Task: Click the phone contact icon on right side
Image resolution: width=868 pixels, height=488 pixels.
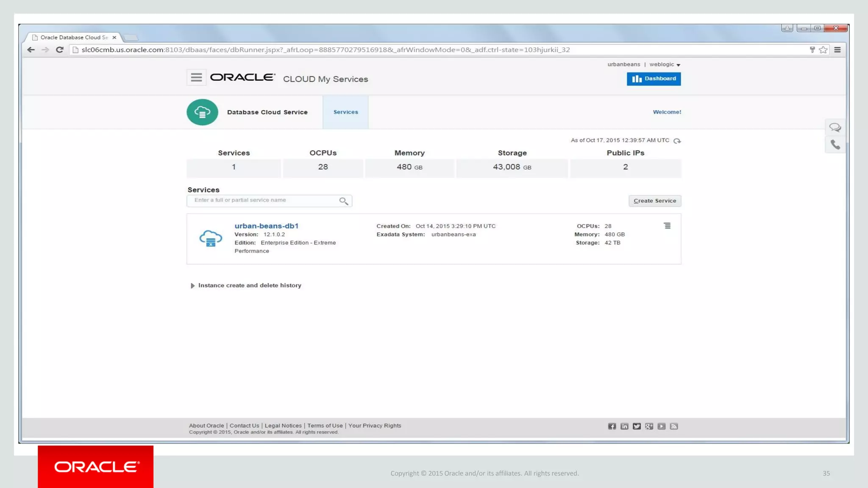Action: pos(835,145)
